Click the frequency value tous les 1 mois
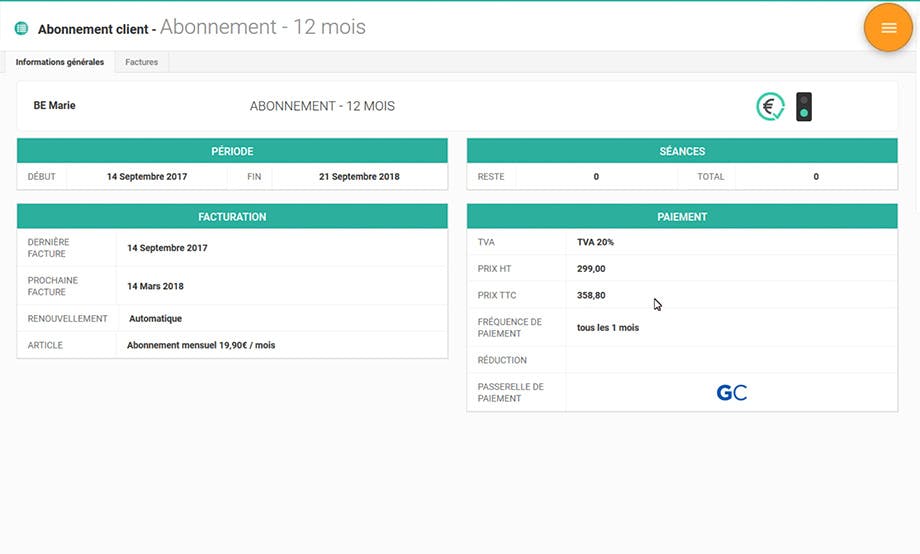 (608, 327)
